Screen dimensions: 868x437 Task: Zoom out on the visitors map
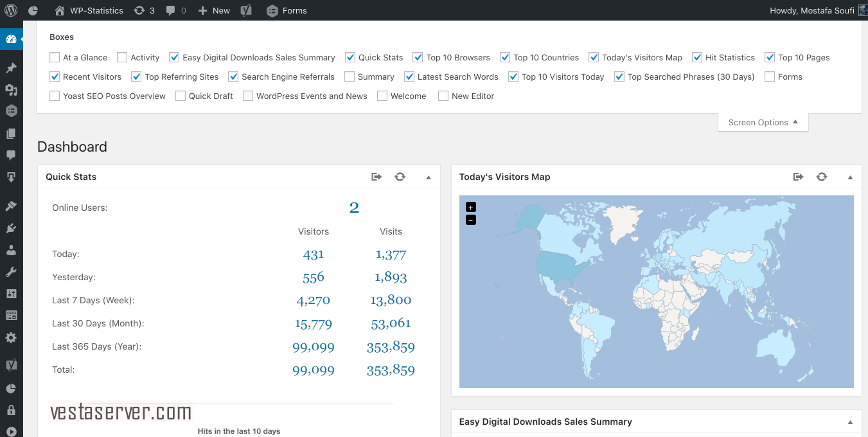471,220
